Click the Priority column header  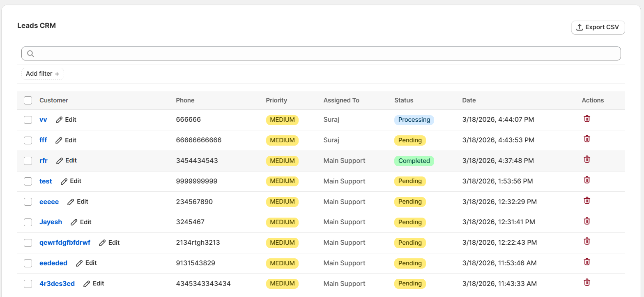point(276,100)
